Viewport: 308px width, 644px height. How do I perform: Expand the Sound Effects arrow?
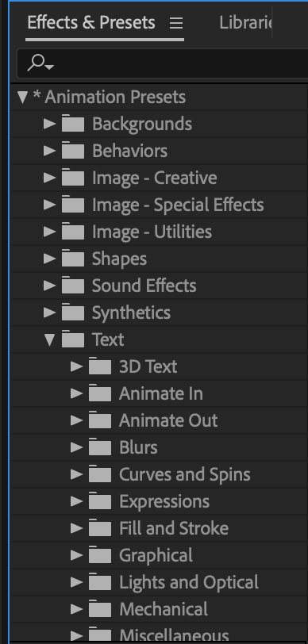(x=50, y=286)
